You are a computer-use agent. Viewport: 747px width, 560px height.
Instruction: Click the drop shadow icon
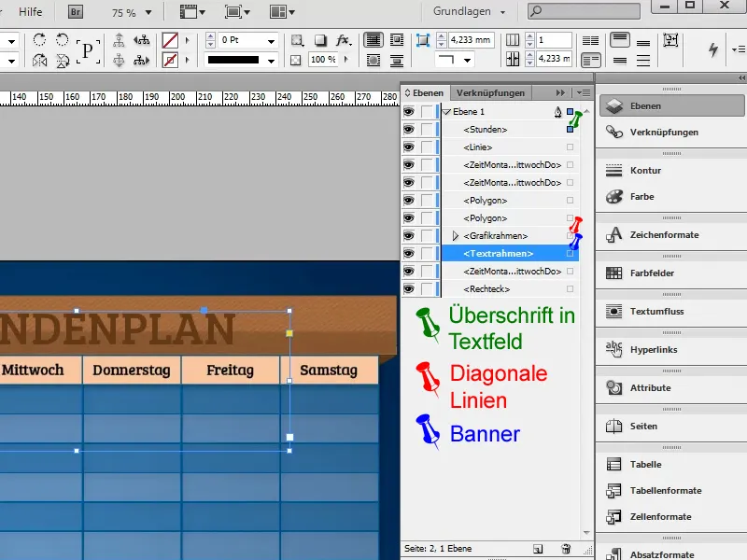point(320,40)
